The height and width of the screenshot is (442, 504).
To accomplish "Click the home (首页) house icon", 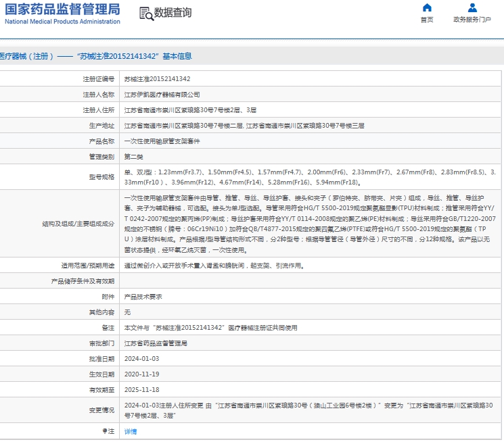I will click(x=427, y=7).
